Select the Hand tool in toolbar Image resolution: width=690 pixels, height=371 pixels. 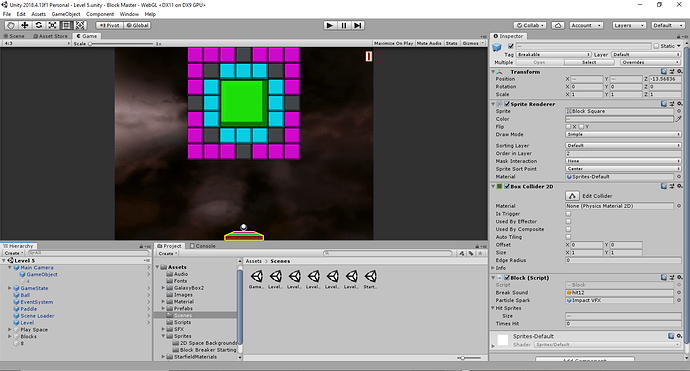click(x=11, y=26)
